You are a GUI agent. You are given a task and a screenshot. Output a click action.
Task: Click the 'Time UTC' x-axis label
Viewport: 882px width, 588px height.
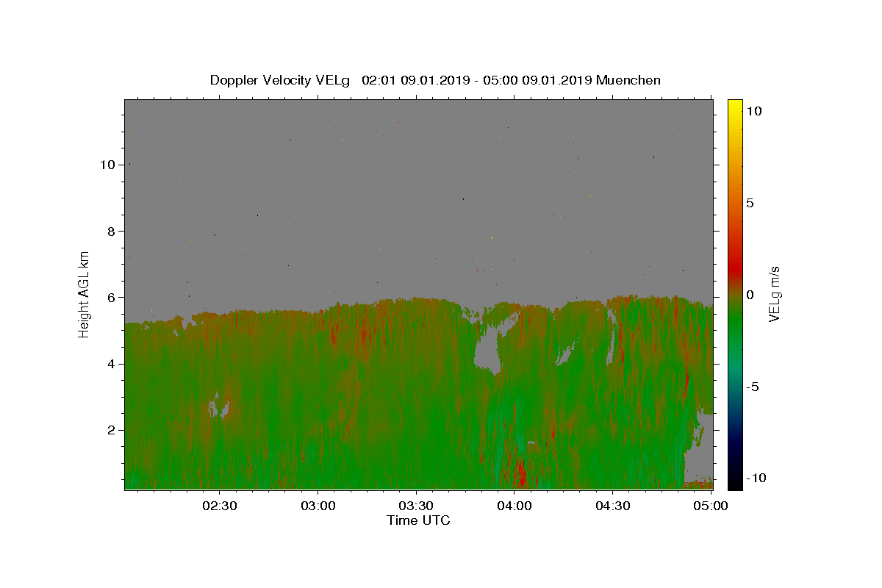418,520
